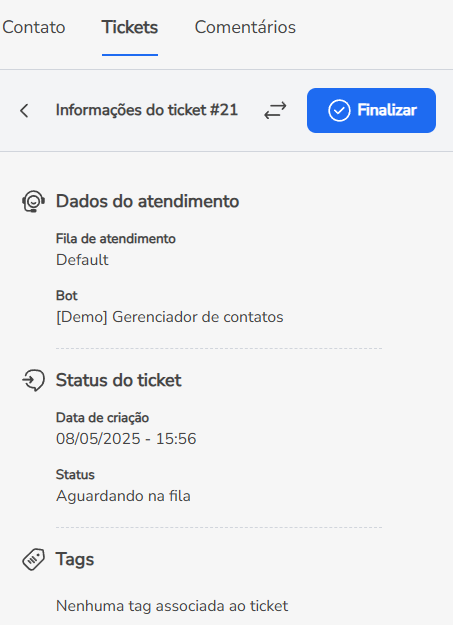Click the Informações do ticket #21 title
This screenshot has width=453, height=625.
point(147,110)
